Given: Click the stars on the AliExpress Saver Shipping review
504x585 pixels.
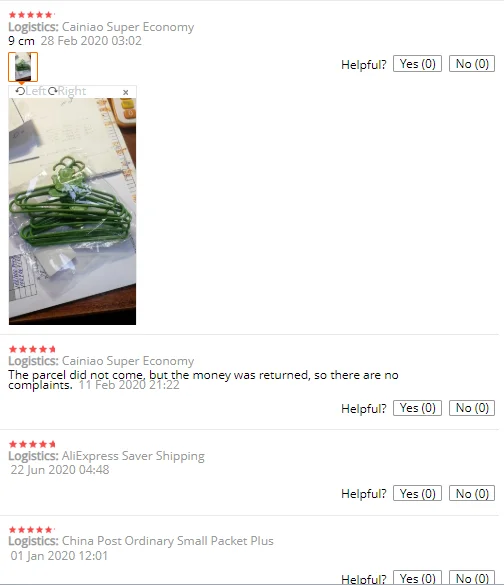Looking at the screenshot, I should pyautogui.click(x=32, y=444).
